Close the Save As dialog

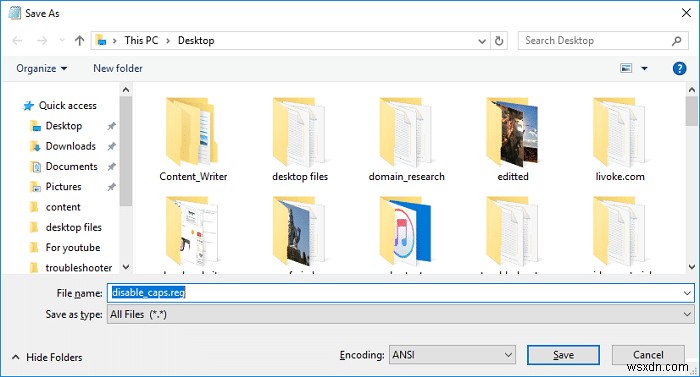click(x=686, y=13)
